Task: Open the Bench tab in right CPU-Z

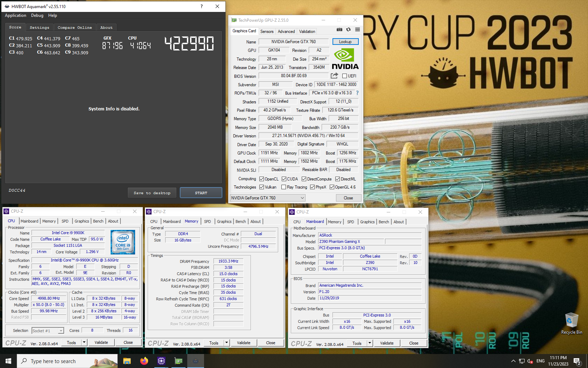Action: [x=384, y=222]
